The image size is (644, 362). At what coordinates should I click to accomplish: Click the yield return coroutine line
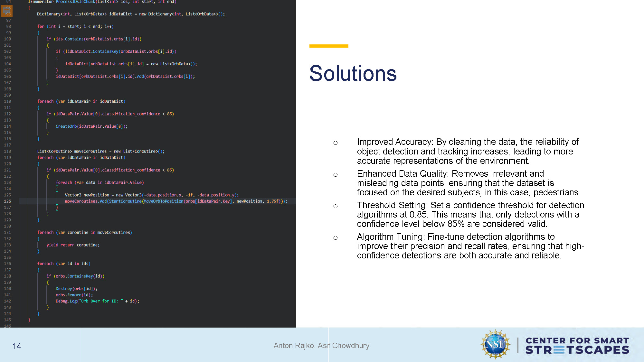(x=73, y=245)
